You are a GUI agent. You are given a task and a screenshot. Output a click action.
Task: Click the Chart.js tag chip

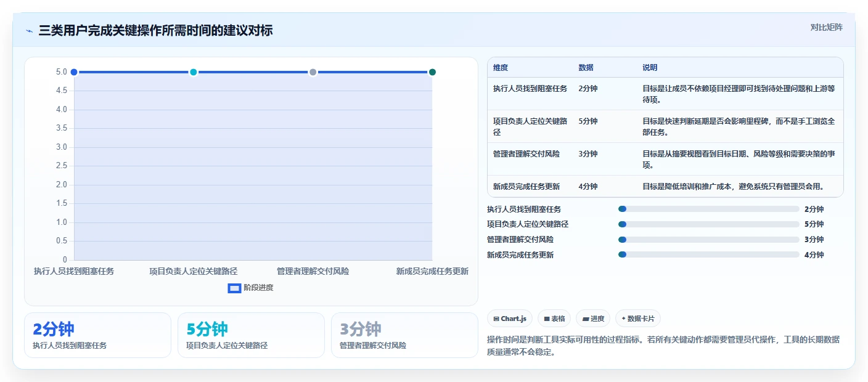click(x=510, y=319)
